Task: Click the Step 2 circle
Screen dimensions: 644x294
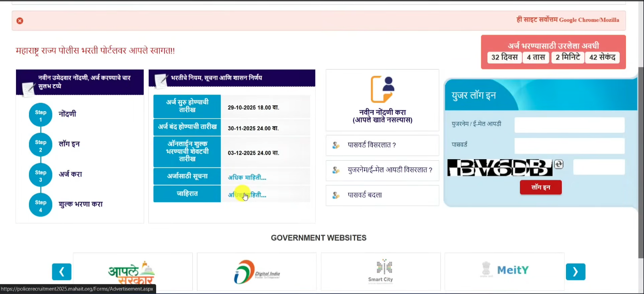Action: click(41, 145)
